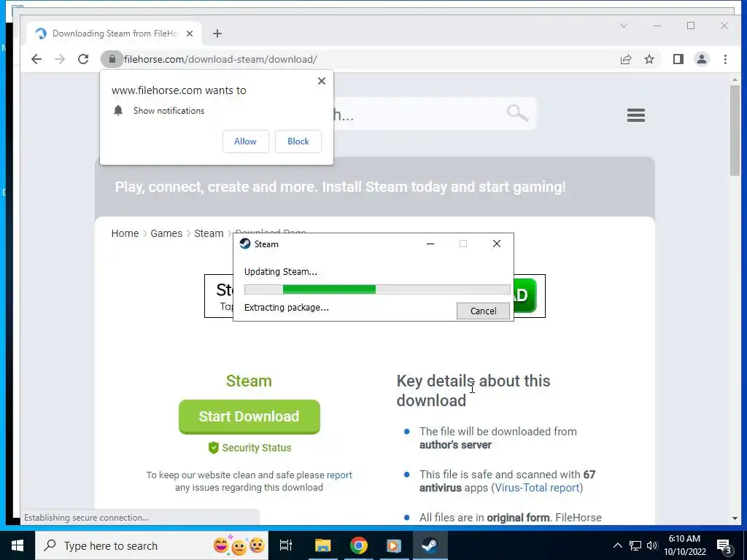Open Security Status shield link
The height and width of the screenshot is (560, 747).
coord(249,448)
